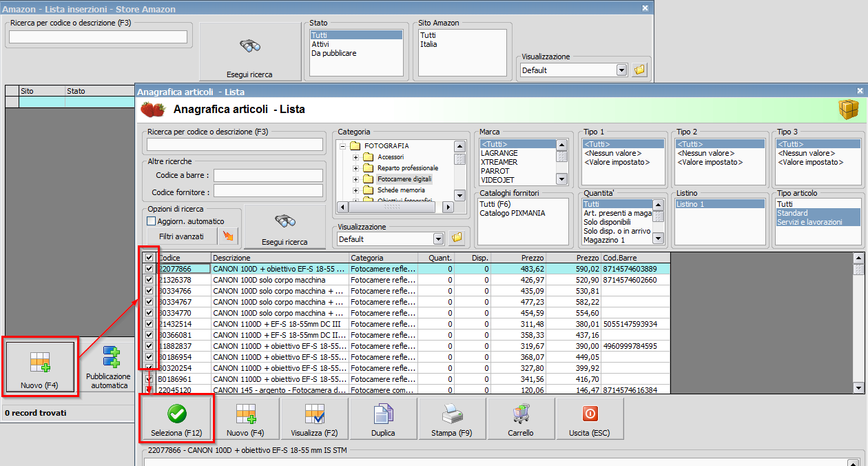Click the Stato column header in Amazon list

[100, 91]
